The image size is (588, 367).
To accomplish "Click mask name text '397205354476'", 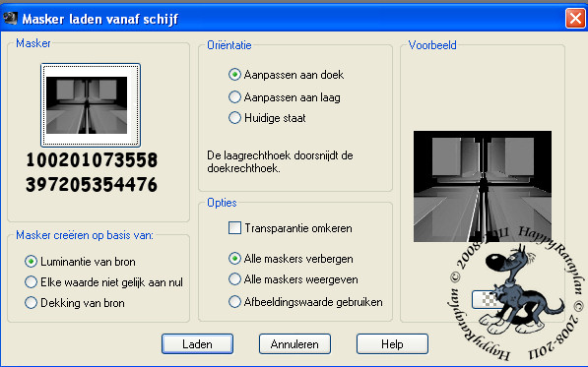I will [92, 185].
